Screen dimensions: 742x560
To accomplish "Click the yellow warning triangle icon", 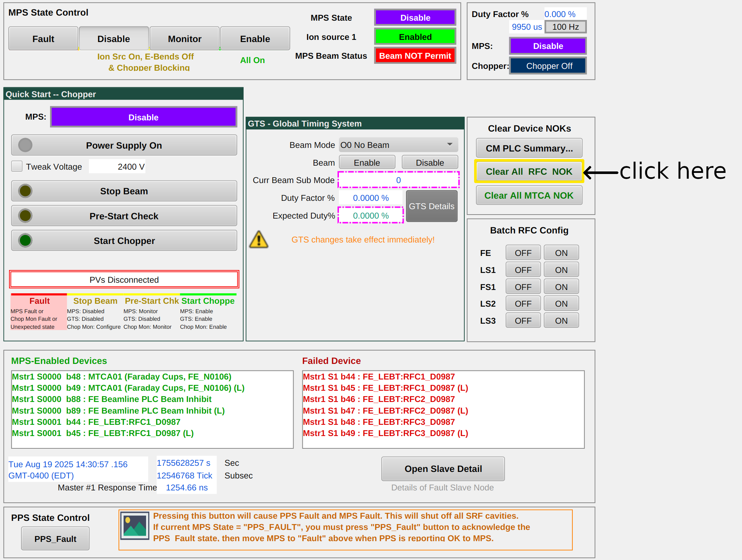I will pyautogui.click(x=258, y=240).
